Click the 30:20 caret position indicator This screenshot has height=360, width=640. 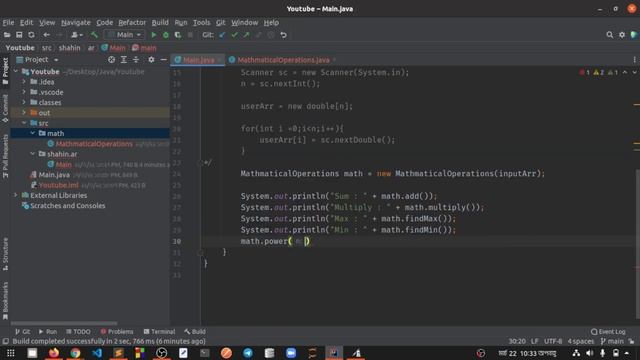point(517,341)
